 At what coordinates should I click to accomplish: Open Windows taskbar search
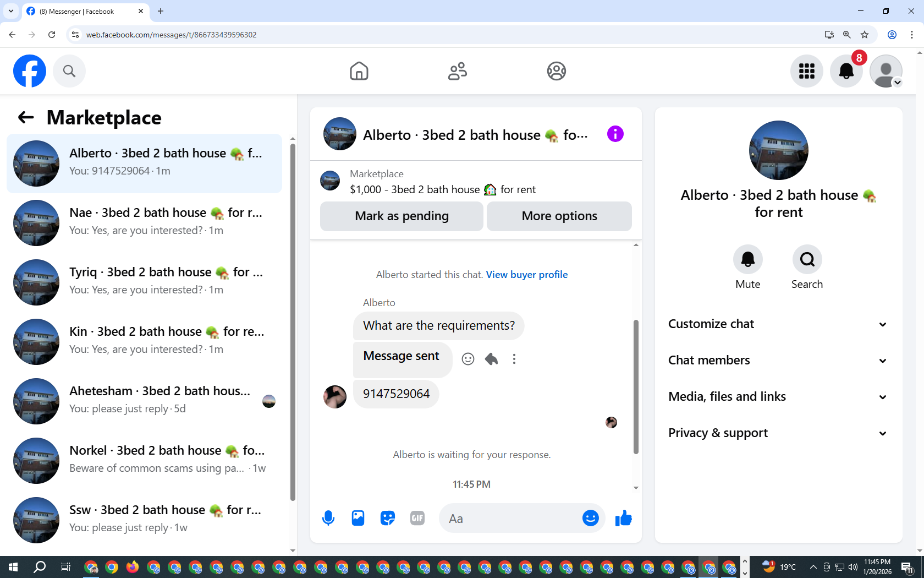(40, 567)
